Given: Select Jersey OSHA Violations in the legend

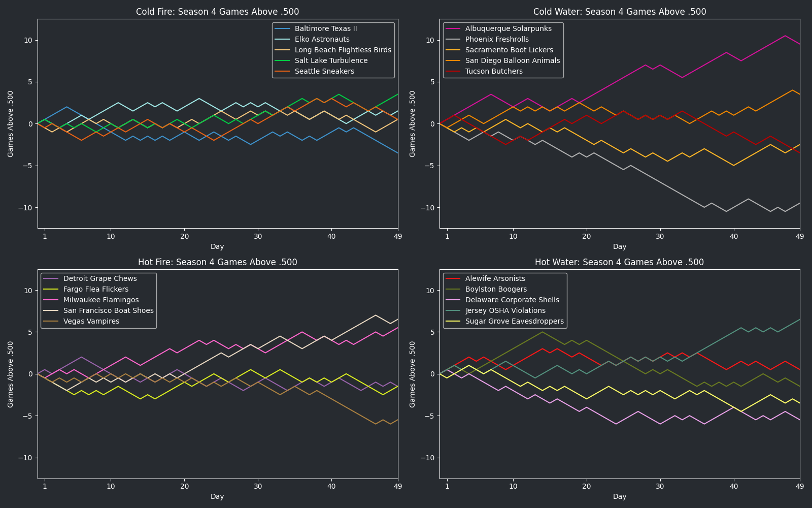Looking at the screenshot, I should [505, 310].
